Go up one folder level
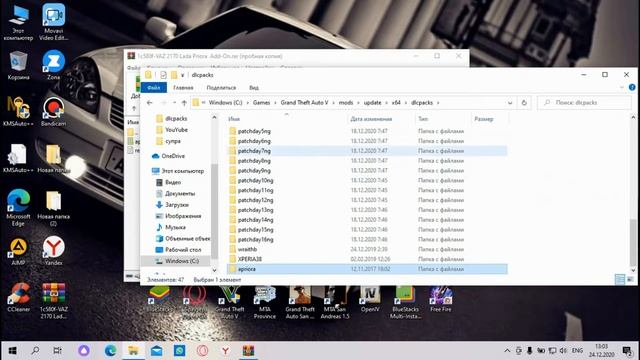This screenshot has height=360, width=640. (x=184, y=103)
